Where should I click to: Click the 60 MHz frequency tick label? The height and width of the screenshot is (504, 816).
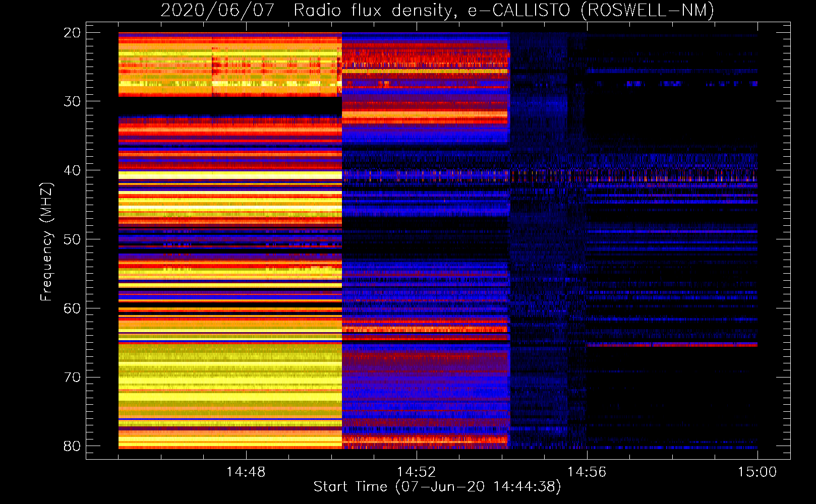(72, 308)
